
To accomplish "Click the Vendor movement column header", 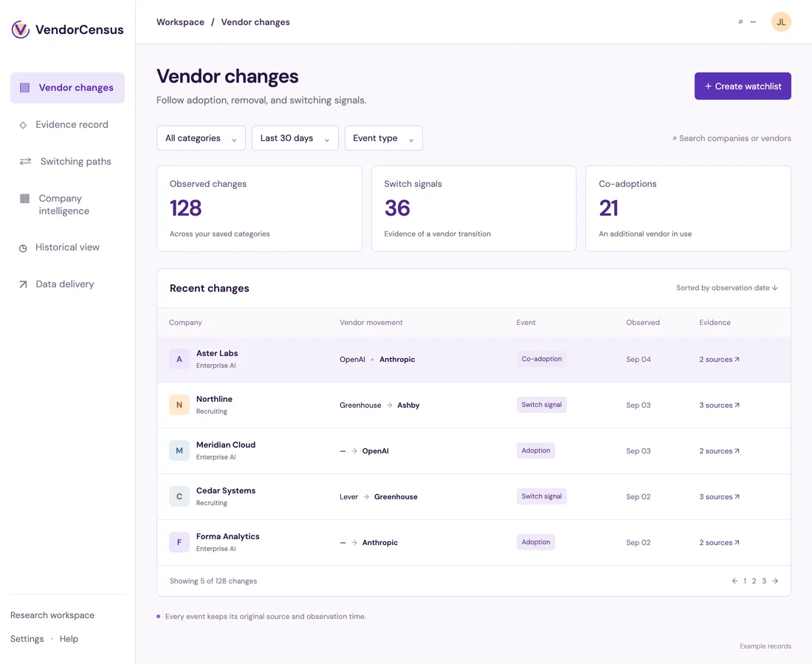I will pos(371,323).
